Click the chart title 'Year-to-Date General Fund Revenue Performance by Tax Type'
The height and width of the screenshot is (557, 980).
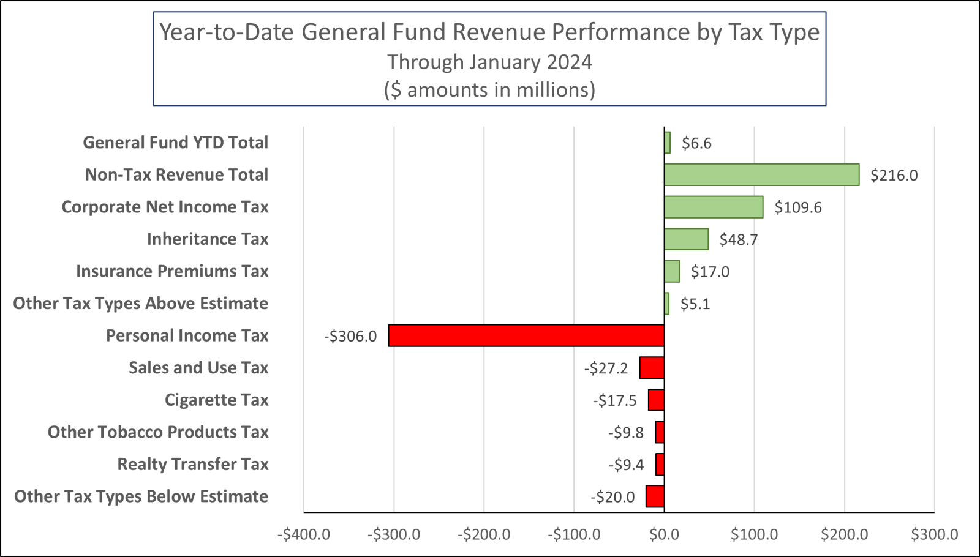(489, 32)
